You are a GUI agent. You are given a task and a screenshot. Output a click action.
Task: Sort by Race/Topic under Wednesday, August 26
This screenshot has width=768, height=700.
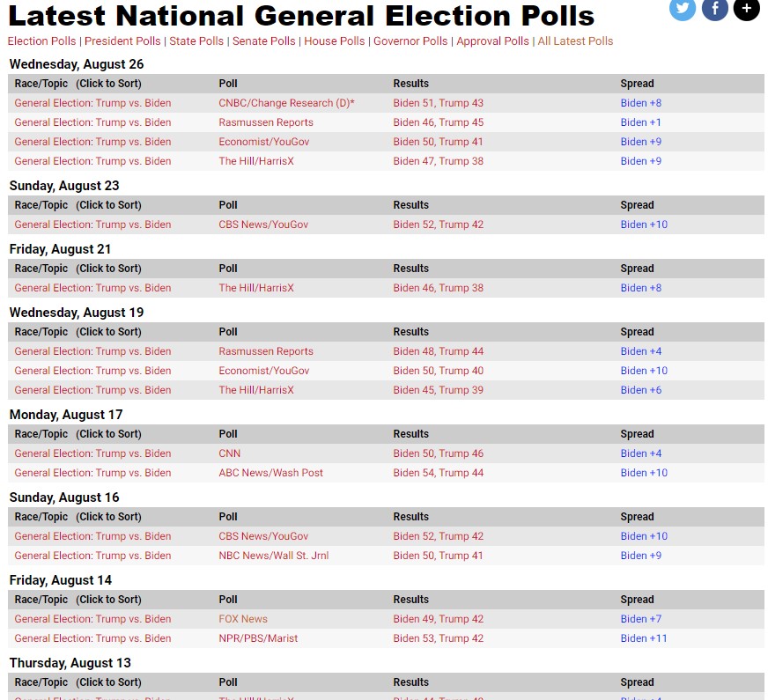click(78, 84)
